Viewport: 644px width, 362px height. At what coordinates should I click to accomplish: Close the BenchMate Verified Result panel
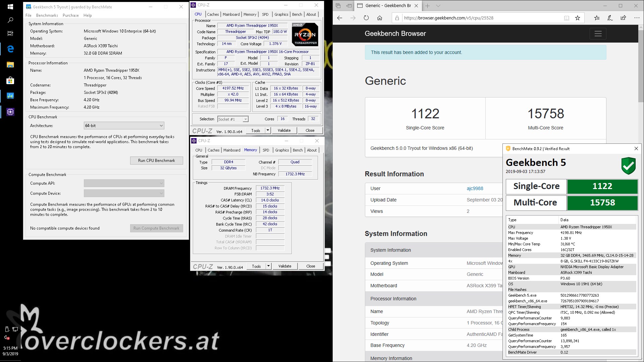click(x=636, y=148)
